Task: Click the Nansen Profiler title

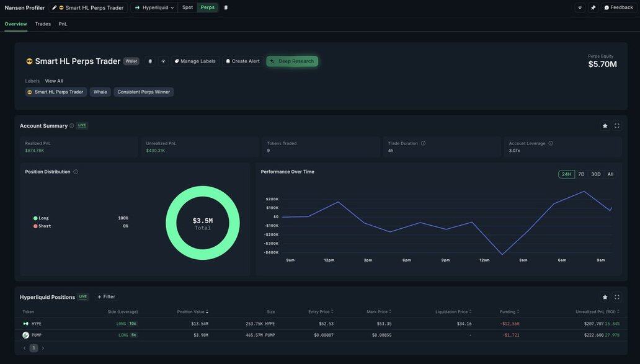Action: pyautogui.click(x=24, y=8)
